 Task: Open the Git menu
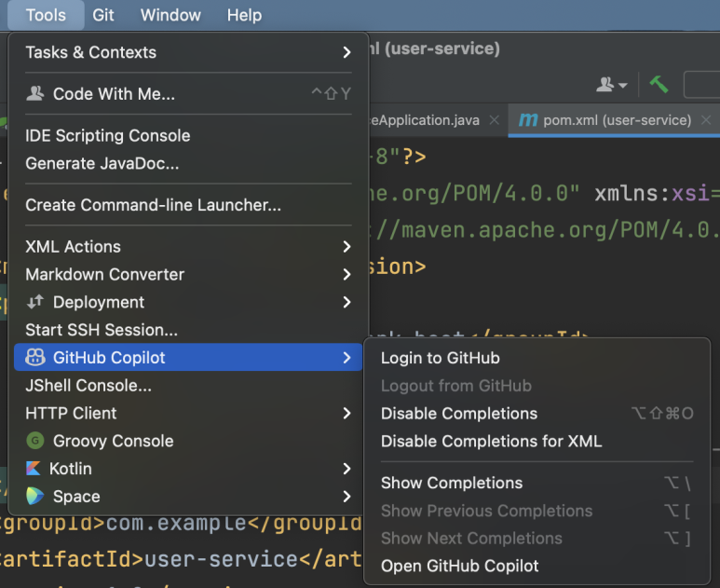pyautogui.click(x=102, y=15)
